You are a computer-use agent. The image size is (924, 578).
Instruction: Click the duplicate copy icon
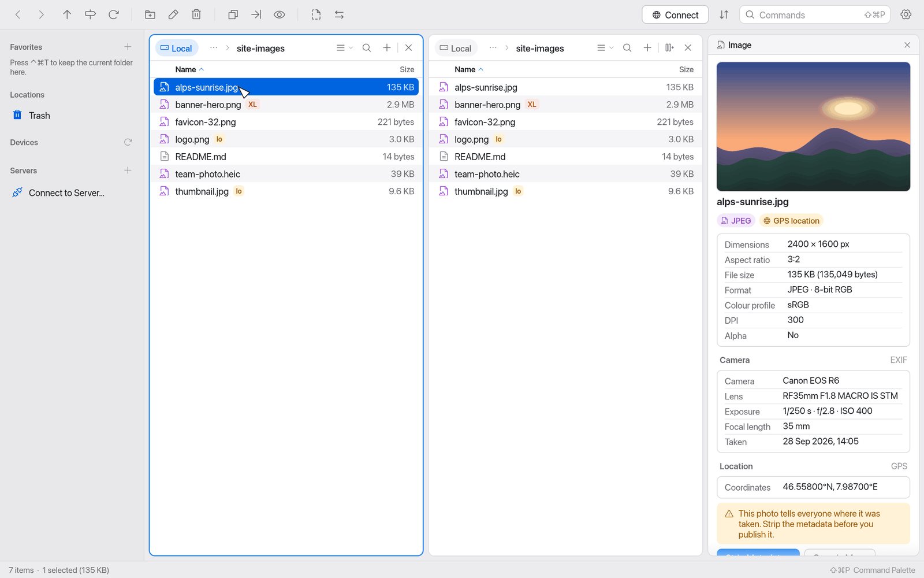pos(233,14)
